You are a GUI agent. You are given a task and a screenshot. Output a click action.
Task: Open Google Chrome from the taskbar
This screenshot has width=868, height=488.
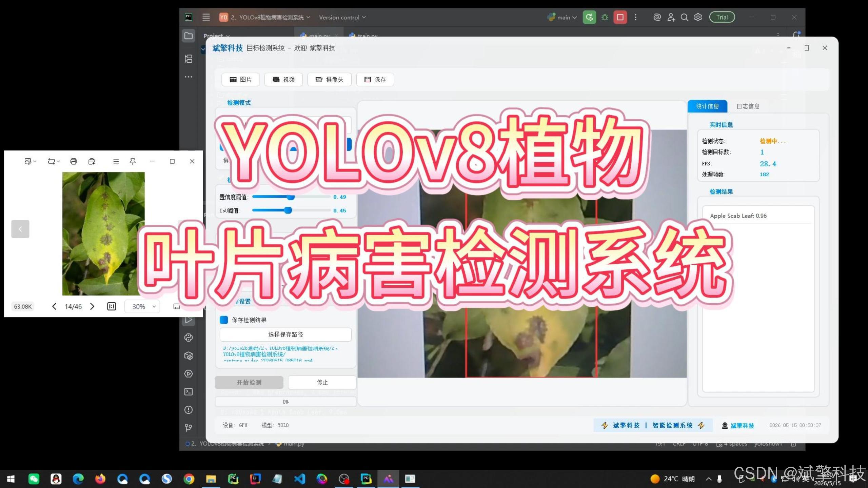tap(189, 479)
